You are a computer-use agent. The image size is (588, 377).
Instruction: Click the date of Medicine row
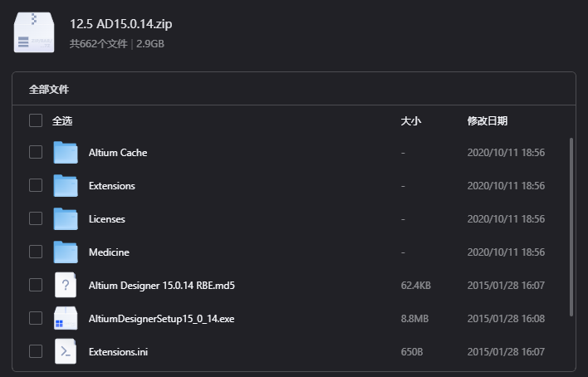pyautogui.click(x=506, y=252)
